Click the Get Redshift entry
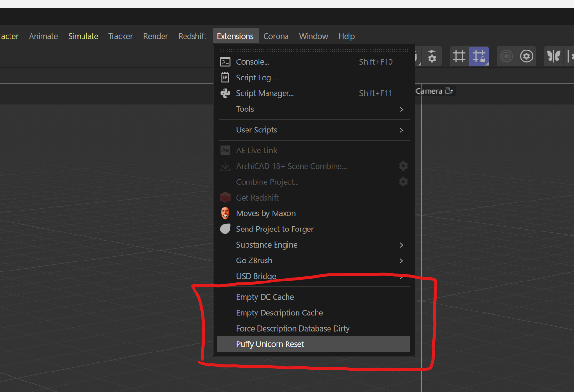This screenshot has width=574, height=392. [314, 198]
